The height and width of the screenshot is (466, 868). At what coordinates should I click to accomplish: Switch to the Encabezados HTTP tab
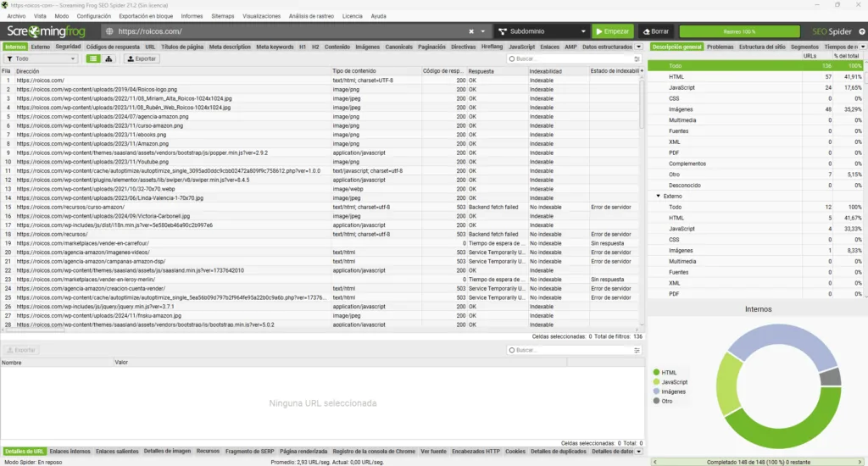pos(476,451)
